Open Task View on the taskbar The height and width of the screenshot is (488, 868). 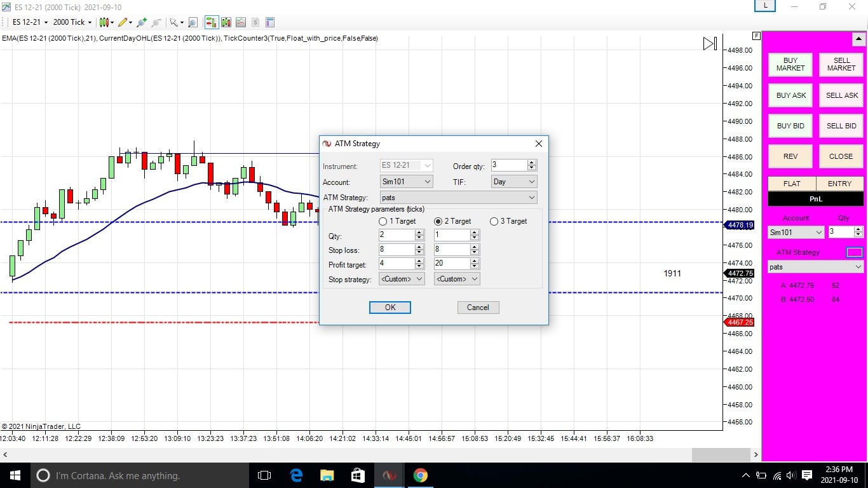pyautogui.click(x=264, y=475)
